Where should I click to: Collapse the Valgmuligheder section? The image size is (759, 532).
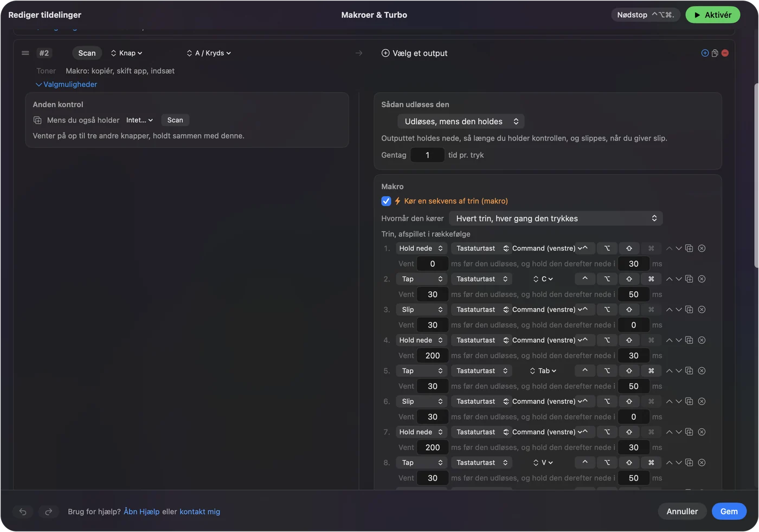[66, 85]
